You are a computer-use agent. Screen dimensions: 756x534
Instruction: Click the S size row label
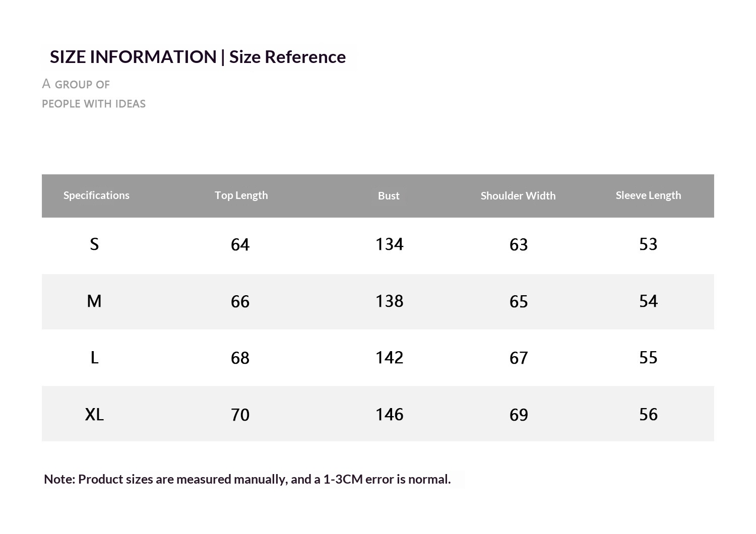[x=94, y=244]
